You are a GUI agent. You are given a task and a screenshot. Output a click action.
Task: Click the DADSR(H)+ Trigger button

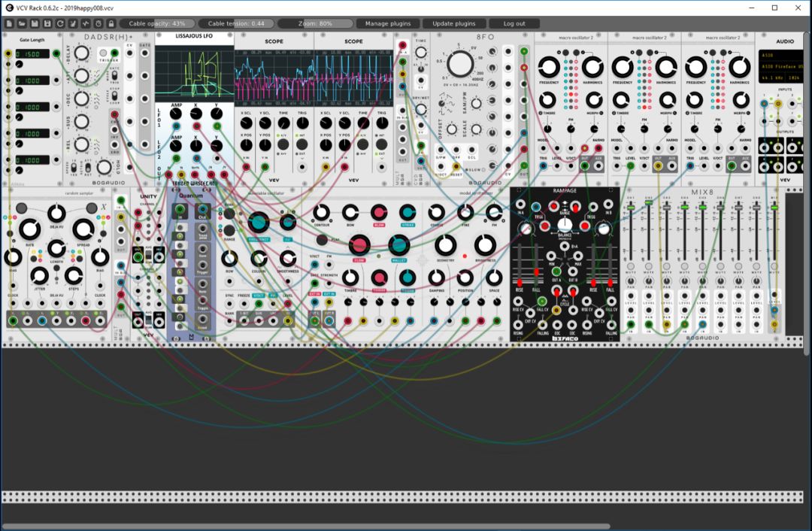(x=104, y=53)
